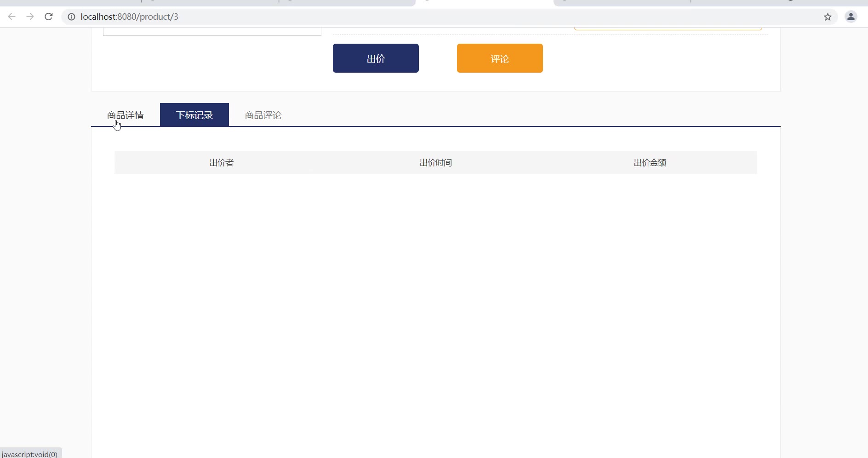This screenshot has width=868, height=458.
Task: Click the browser back arrow
Action: (x=12, y=17)
